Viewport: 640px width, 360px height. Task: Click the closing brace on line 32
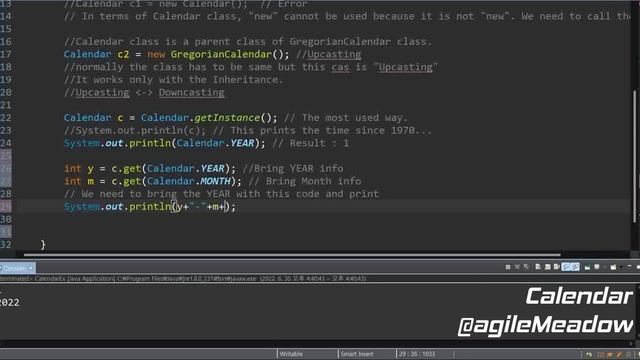43,244
